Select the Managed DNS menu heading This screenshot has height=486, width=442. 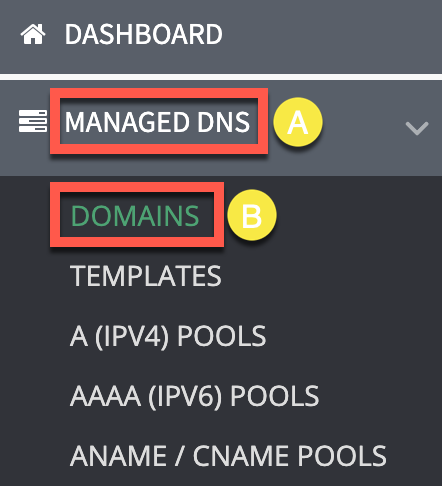157,122
